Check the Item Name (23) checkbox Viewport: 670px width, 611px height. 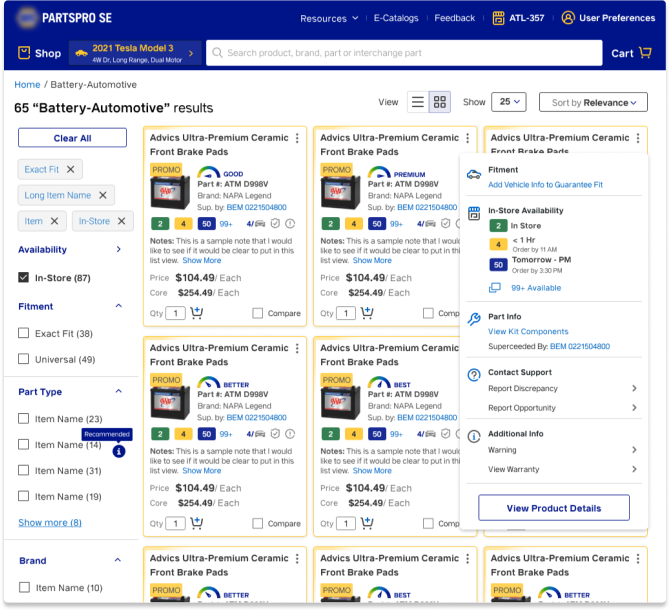click(x=24, y=418)
